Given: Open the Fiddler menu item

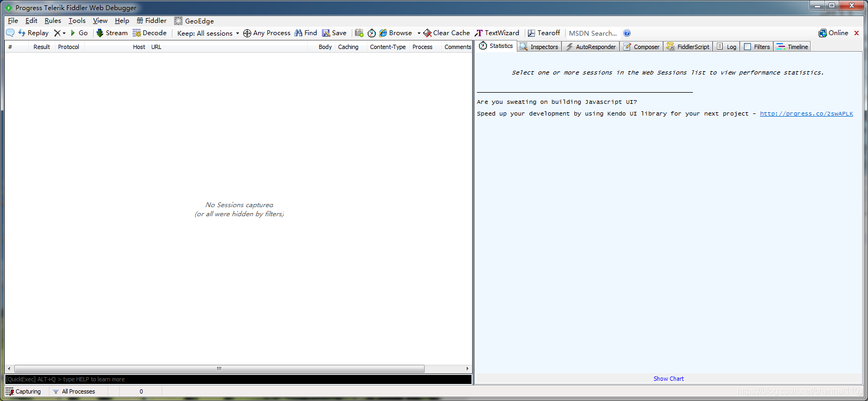Looking at the screenshot, I should pos(152,21).
